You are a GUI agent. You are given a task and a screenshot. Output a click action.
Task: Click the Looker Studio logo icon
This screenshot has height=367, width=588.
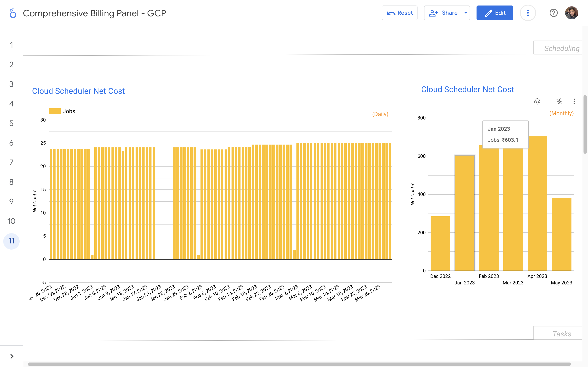point(13,13)
